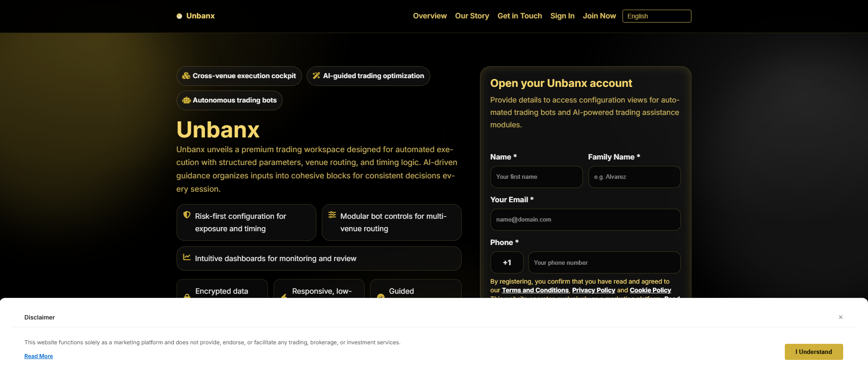
Task: Open the English language dropdown
Action: (x=657, y=16)
